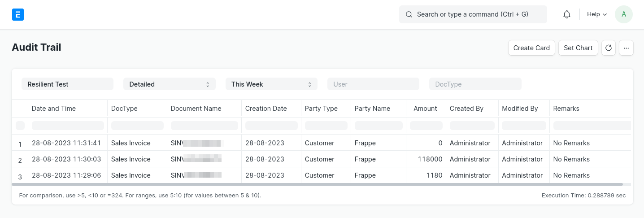Click the Set Chart button
This screenshot has width=644, height=218.
[x=578, y=48]
